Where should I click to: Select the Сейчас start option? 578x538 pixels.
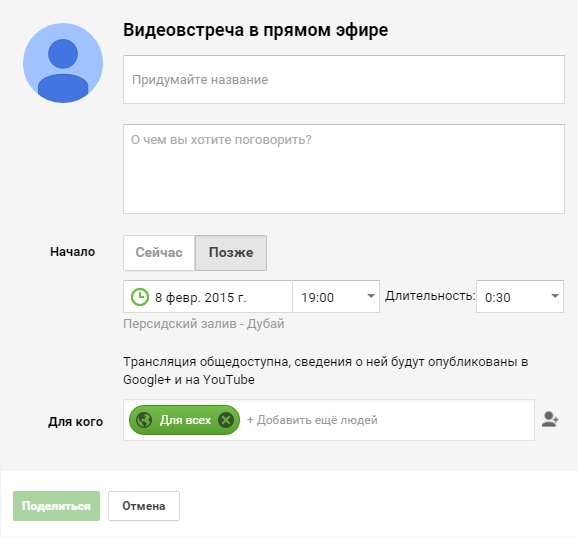point(159,253)
